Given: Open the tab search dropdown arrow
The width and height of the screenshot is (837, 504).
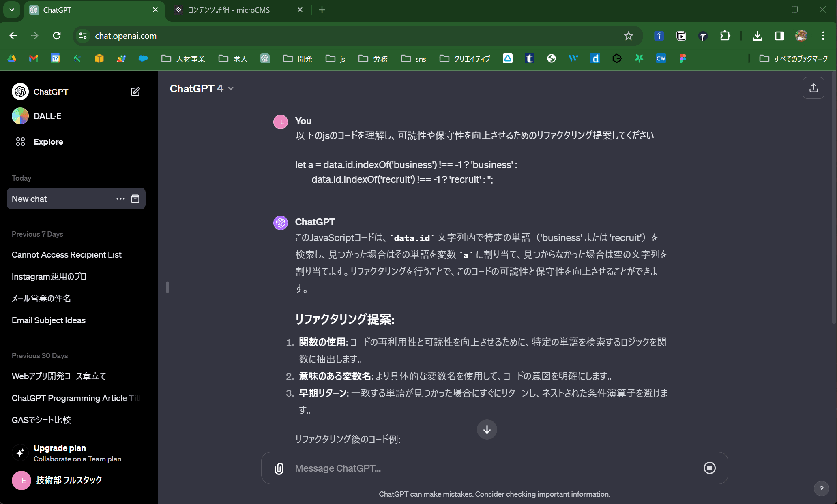Looking at the screenshot, I should tap(12, 10).
